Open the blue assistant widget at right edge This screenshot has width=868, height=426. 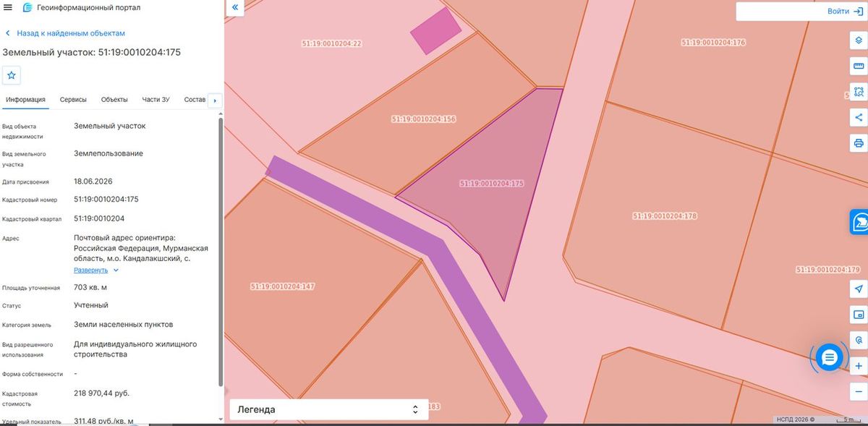click(x=859, y=221)
